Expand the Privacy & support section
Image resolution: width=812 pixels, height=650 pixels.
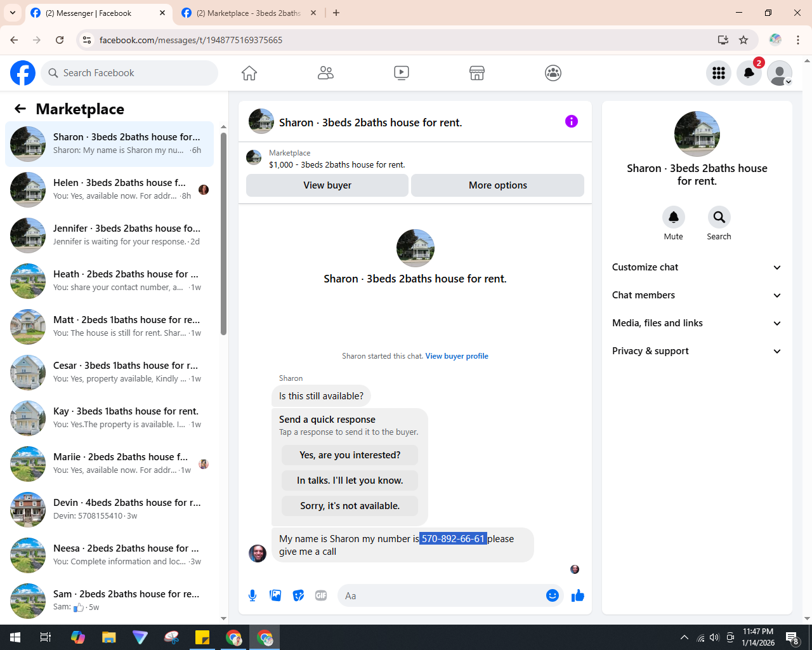(697, 351)
